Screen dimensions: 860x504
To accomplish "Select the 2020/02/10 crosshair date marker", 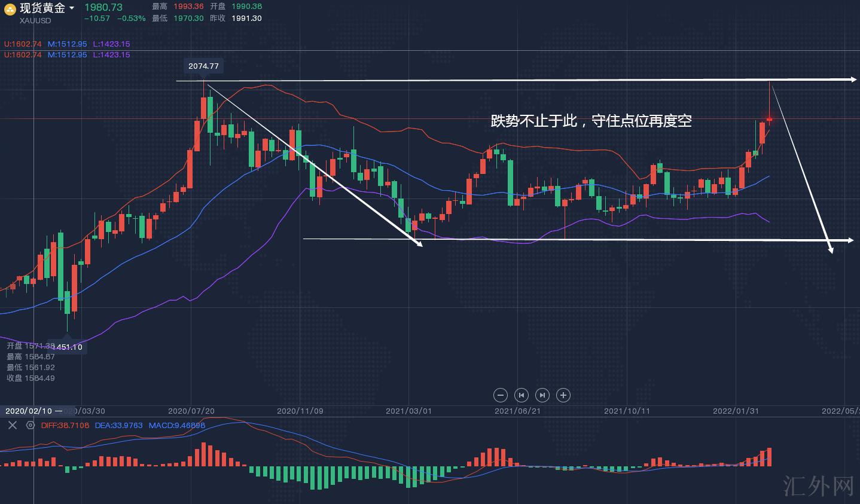I will coord(33,411).
